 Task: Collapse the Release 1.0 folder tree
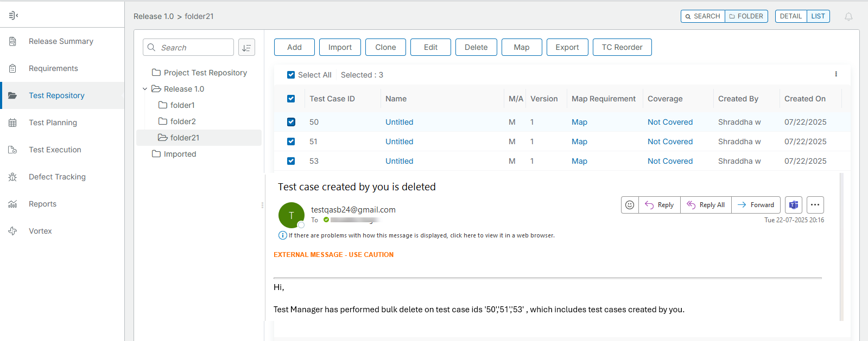click(145, 89)
